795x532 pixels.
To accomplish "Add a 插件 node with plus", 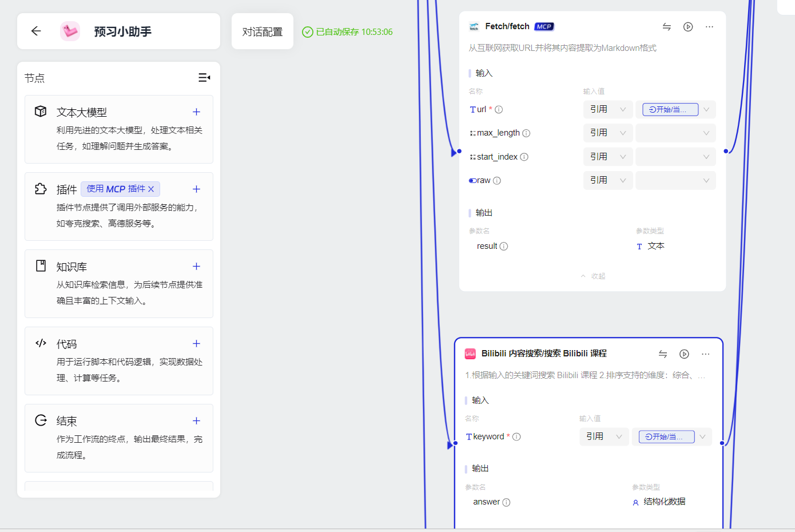I will [x=196, y=189].
